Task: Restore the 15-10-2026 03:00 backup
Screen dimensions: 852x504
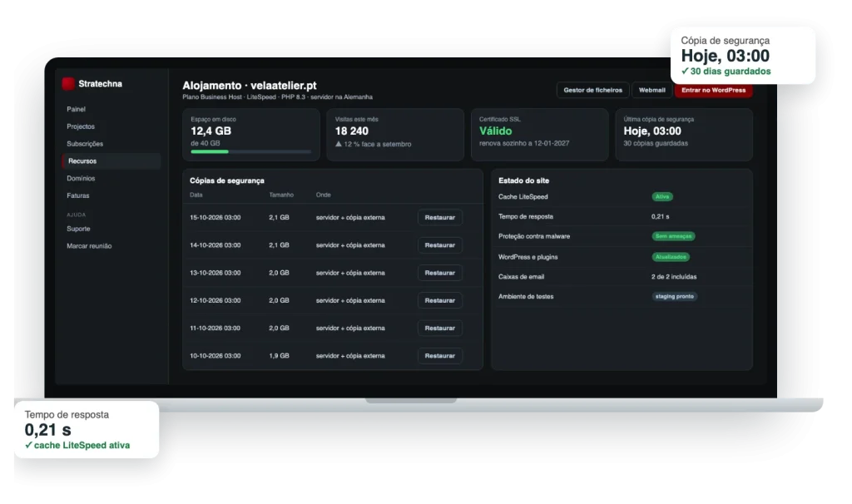Action: (439, 218)
